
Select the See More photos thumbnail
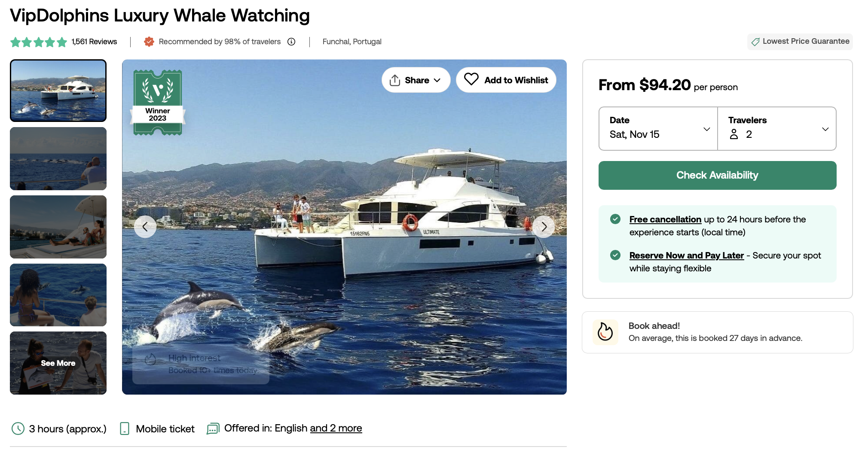[x=58, y=363]
